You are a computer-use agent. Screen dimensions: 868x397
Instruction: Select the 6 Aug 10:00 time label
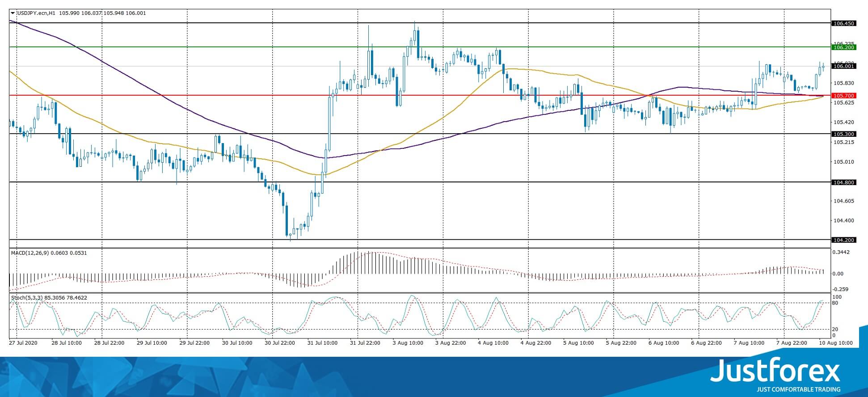664,343
